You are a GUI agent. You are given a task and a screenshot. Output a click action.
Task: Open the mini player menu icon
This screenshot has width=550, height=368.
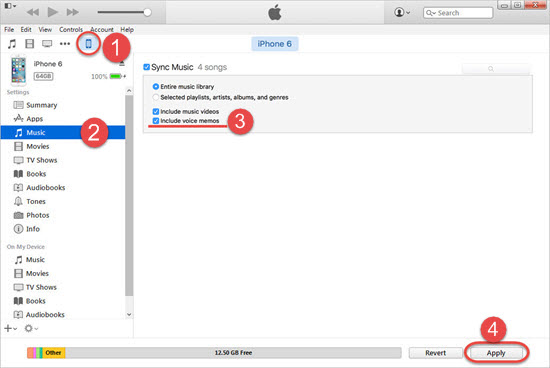[x=10, y=6]
